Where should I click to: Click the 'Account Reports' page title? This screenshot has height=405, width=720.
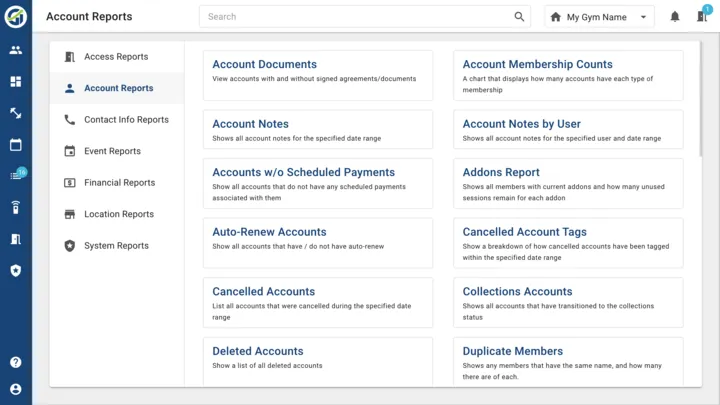click(x=89, y=17)
